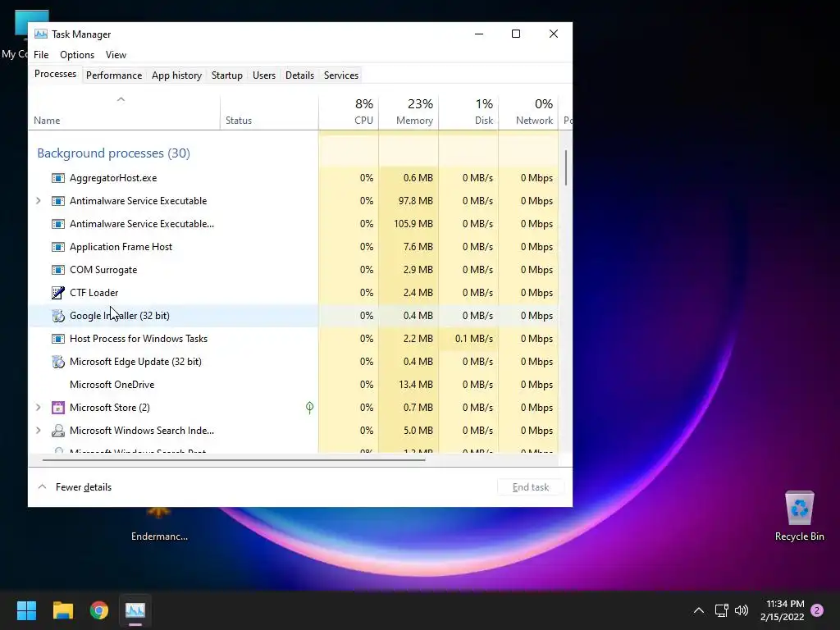Click the Microsoft Windows Search Indexer icon

pyautogui.click(x=58, y=431)
